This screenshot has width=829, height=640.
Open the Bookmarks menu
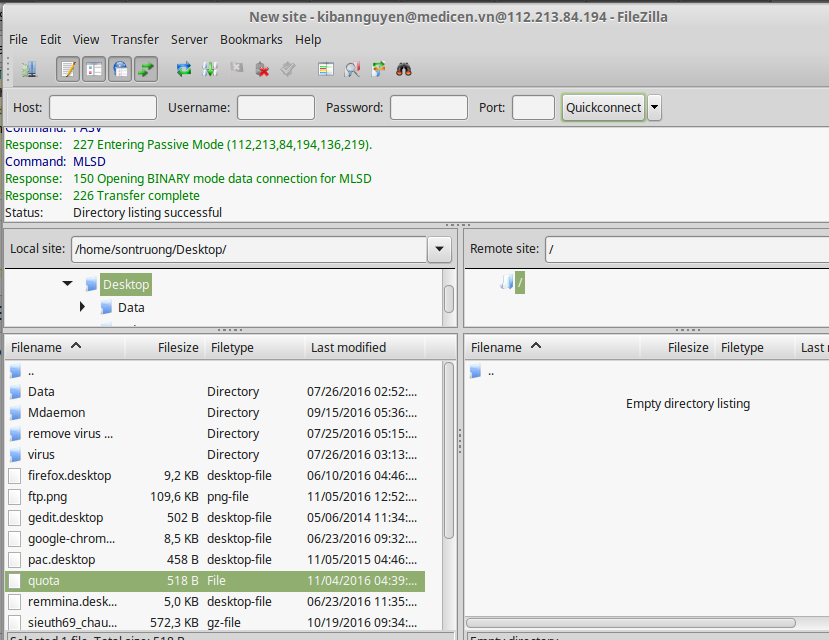point(251,40)
